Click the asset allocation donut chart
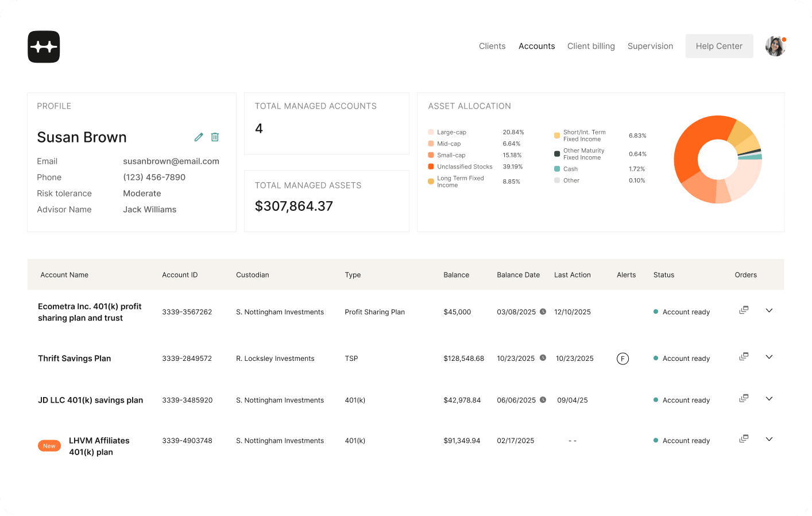Viewport: 812px width, 516px height. [x=718, y=159]
